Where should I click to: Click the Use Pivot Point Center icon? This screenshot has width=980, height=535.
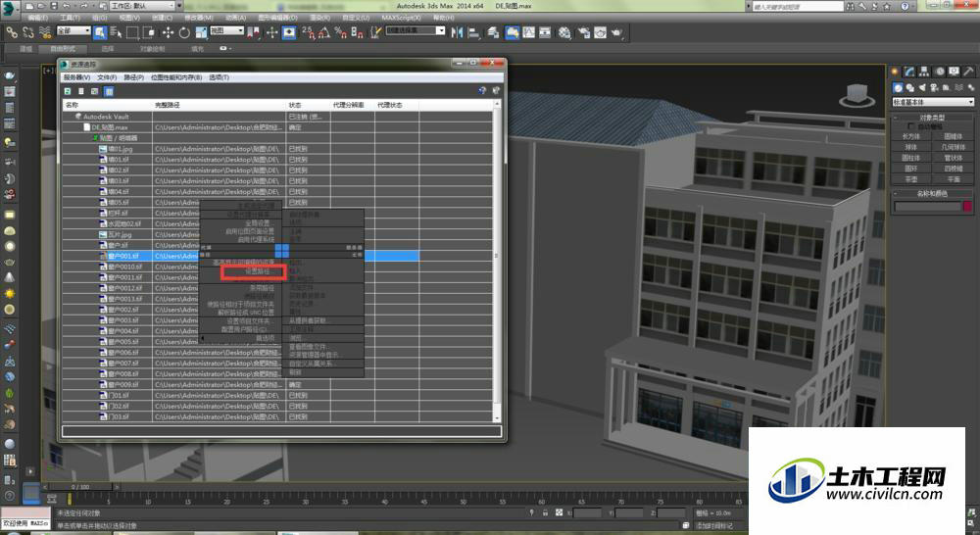click(x=254, y=32)
